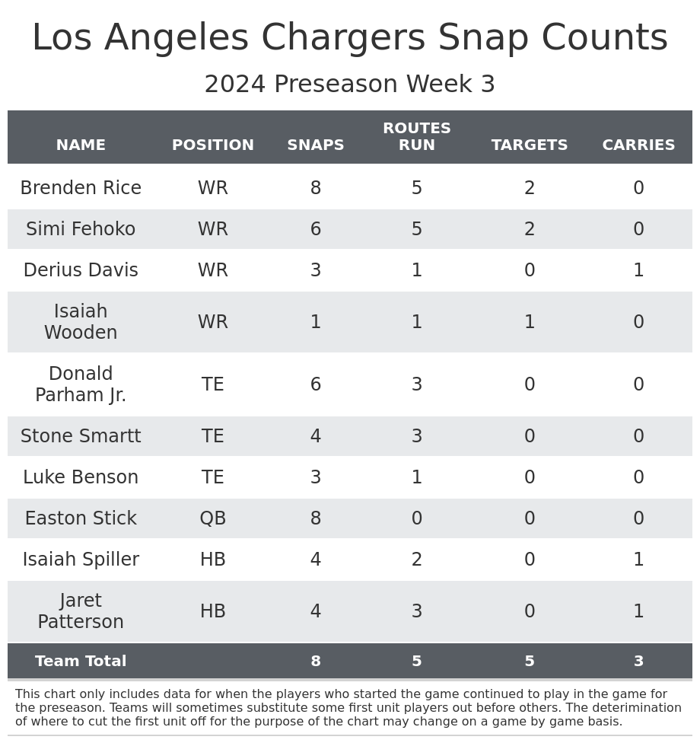Select Donald Parham Jr. row name
Image resolution: width=700 pixels, height=743 pixels.
pyautogui.click(x=81, y=384)
